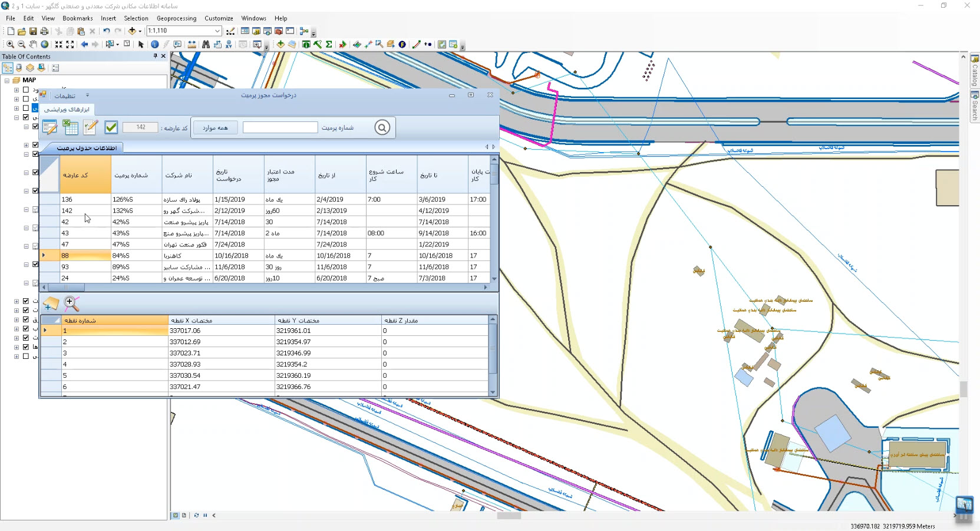Toggle the third unchecked layer checkbox under MAP

[26, 108]
